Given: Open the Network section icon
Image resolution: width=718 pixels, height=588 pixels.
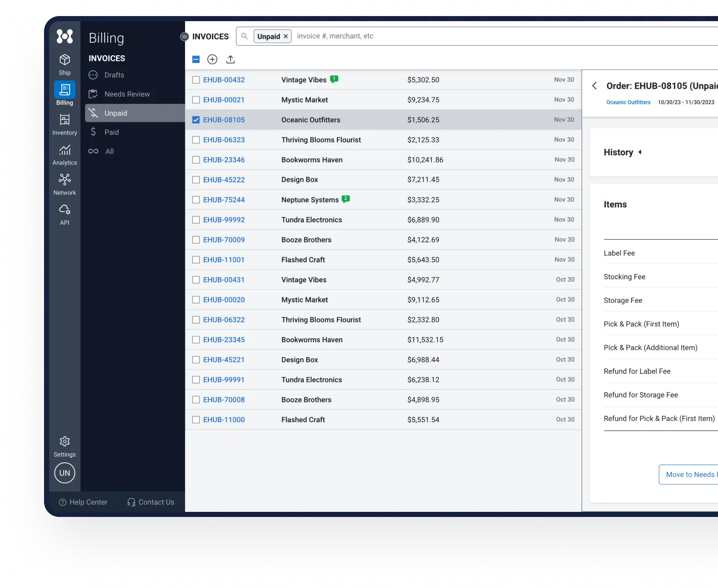Looking at the screenshot, I should pyautogui.click(x=64, y=184).
